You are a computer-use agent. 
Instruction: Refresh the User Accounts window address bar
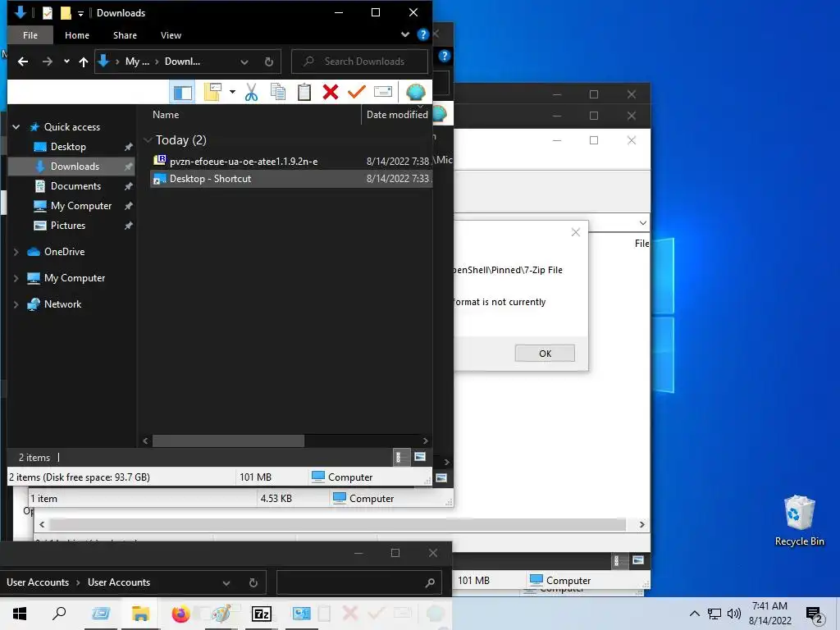253,582
